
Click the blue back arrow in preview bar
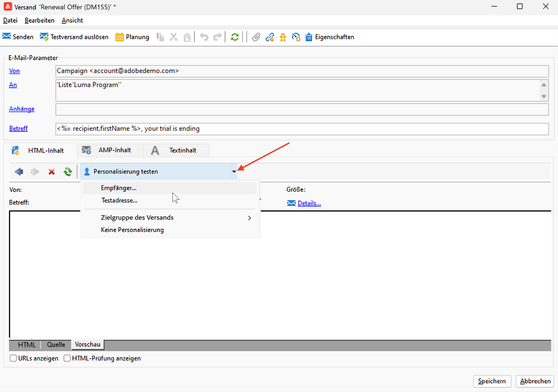click(19, 171)
